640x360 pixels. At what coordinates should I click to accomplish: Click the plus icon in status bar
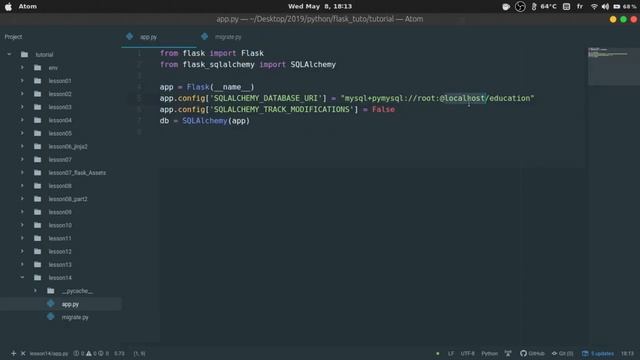click(13, 353)
